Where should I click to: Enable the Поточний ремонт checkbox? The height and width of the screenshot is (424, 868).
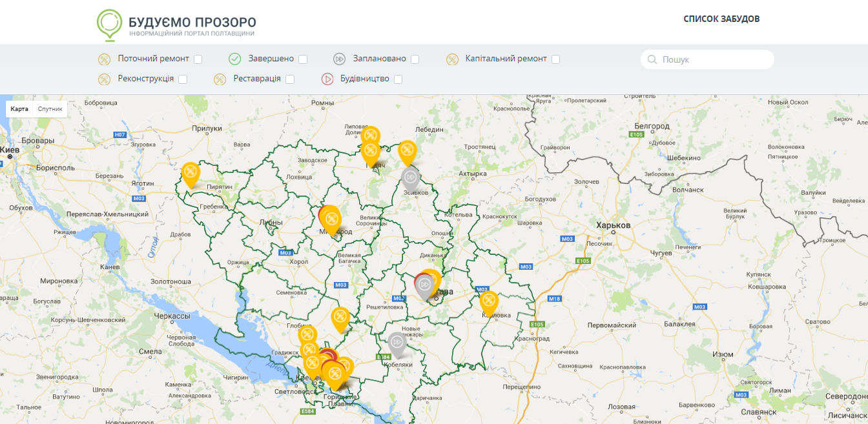198,59
